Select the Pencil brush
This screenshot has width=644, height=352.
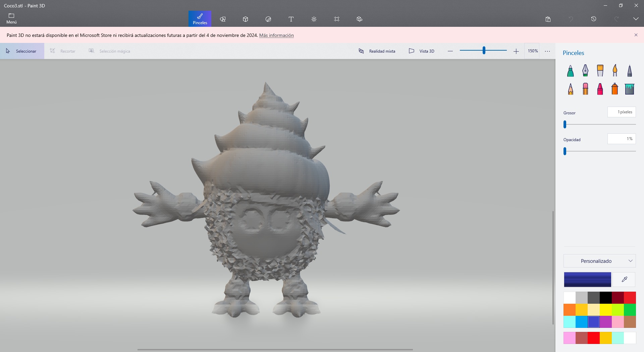tap(570, 89)
